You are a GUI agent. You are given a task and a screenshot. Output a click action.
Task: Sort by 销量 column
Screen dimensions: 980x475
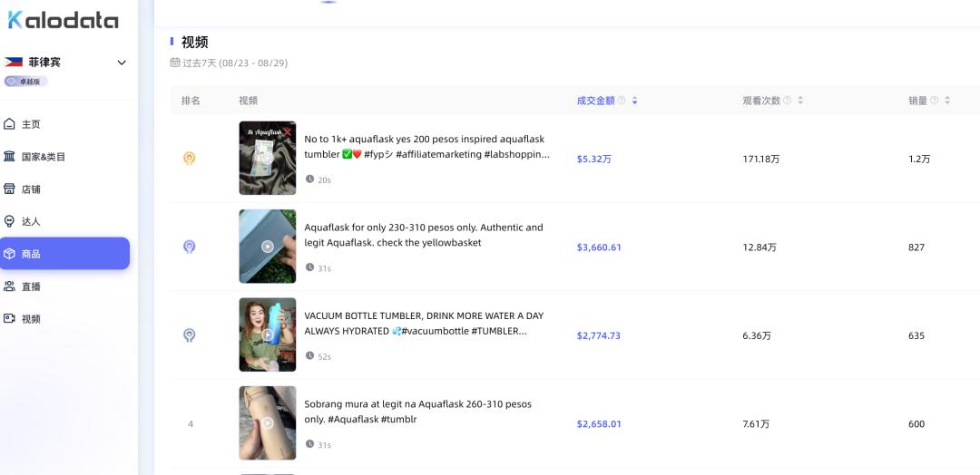click(917, 101)
